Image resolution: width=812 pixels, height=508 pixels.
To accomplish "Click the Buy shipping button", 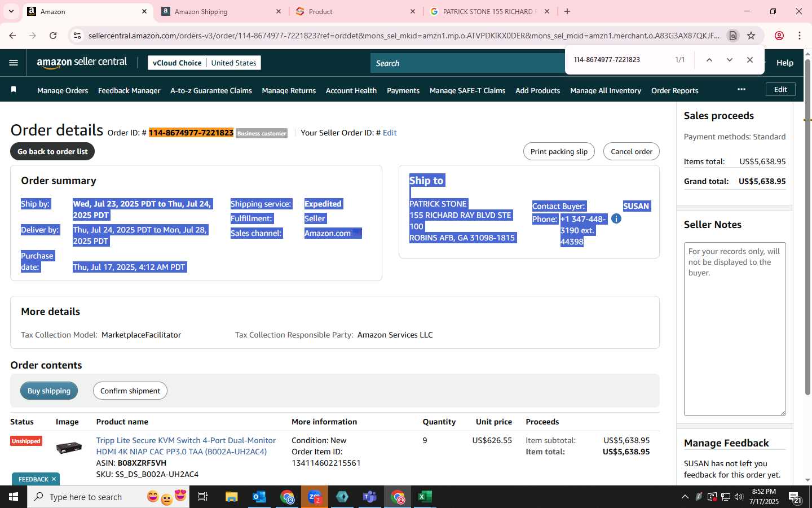I will [49, 391].
